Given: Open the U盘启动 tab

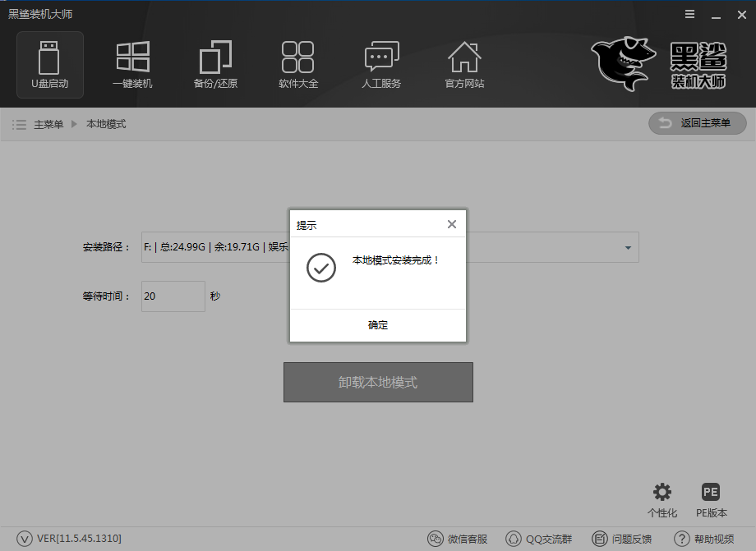Looking at the screenshot, I should (50, 63).
